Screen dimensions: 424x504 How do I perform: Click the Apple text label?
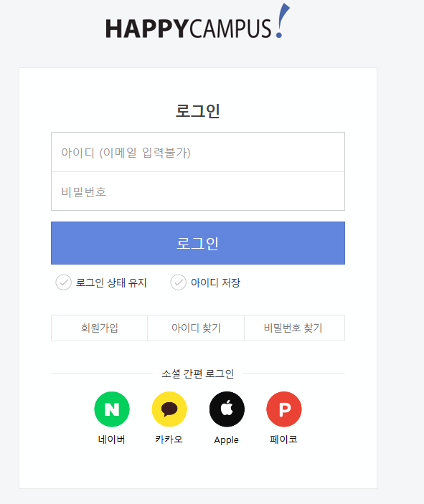(x=227, y=440)
